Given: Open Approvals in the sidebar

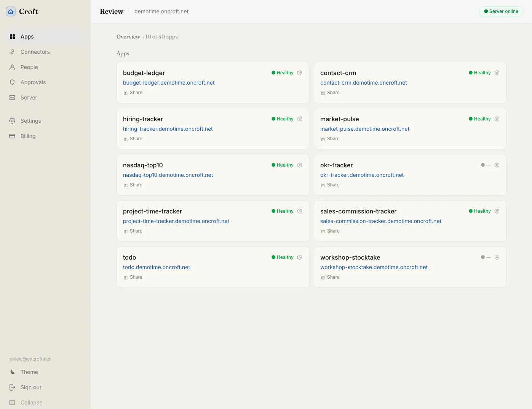Looking at the screenshot, I should pos(45,82).
